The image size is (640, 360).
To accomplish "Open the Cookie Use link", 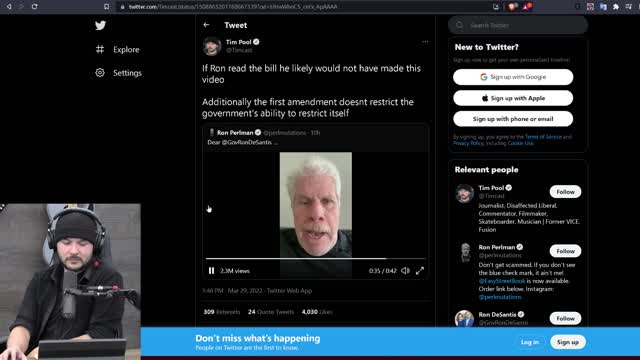I will (x=520, y=143).
